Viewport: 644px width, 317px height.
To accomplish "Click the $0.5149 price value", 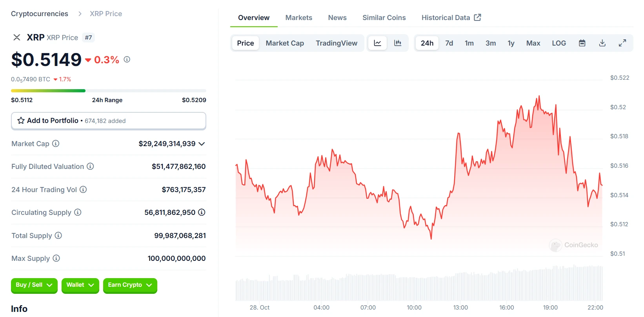I will click(x=46, y=60).
